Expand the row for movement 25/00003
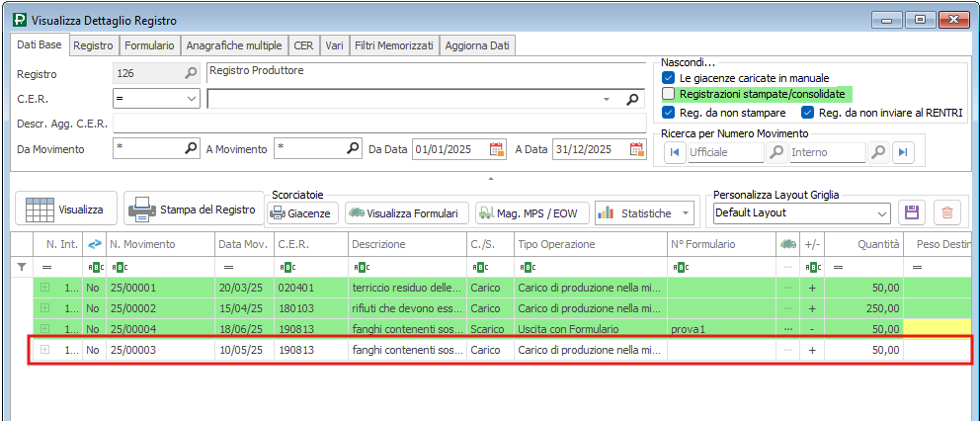 tap(44, 350)
